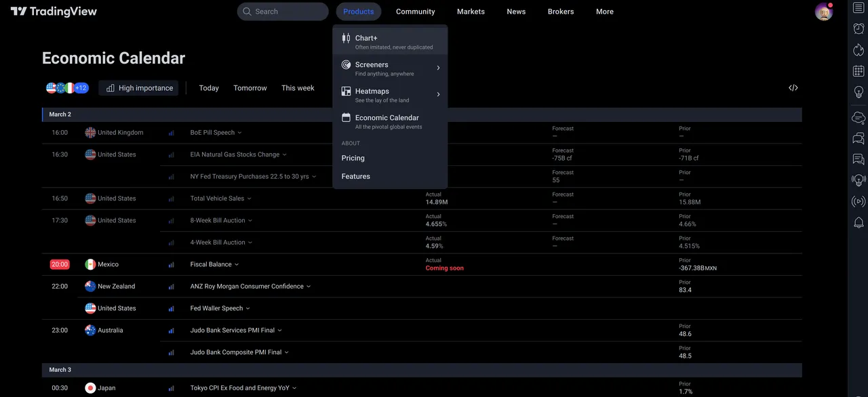Open the watchlist panel icon in right sidebar
Image resolution: width=868 pixels, height=397 pixels.
coord(859,7)
